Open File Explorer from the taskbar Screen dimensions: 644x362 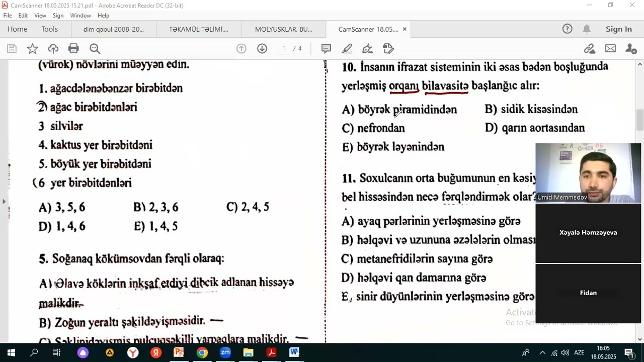pyautogui.click(x=248, y=353)
